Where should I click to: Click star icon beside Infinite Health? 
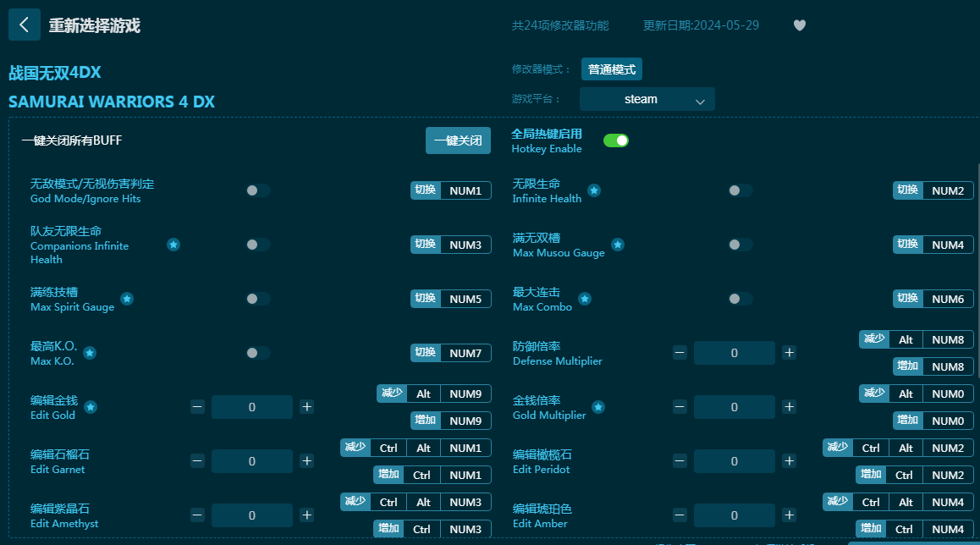pyautogui.click(x=594, y=190)
